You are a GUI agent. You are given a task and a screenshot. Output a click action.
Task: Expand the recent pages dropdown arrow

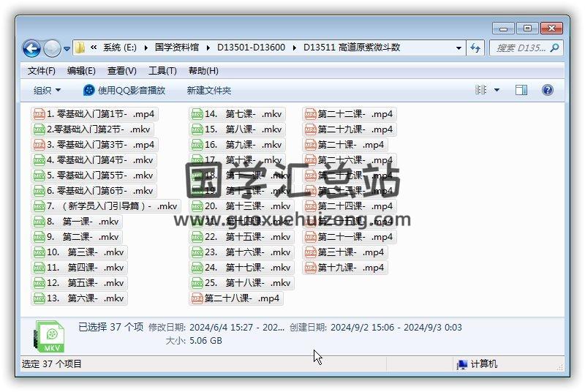click(67, 49)
